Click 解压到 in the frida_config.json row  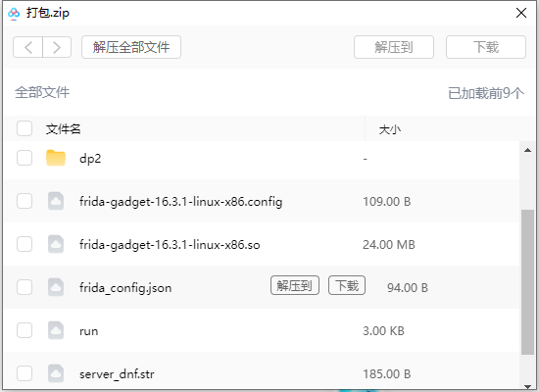click(295, 285)
